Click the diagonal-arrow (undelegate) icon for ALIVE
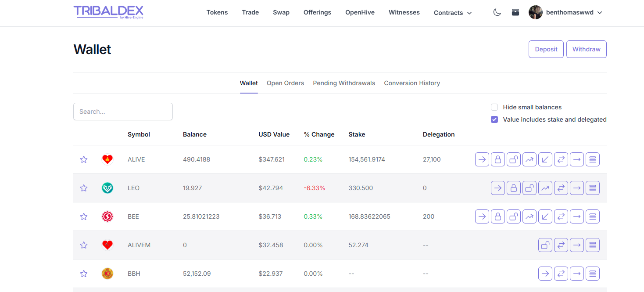The image size is (644, 292). pos(545,159)
